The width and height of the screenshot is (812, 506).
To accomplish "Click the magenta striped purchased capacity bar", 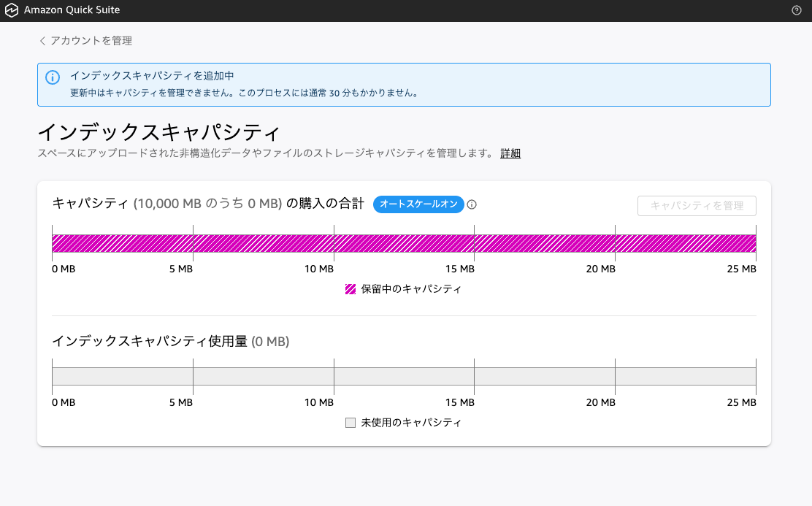I will tap(404, 244).
